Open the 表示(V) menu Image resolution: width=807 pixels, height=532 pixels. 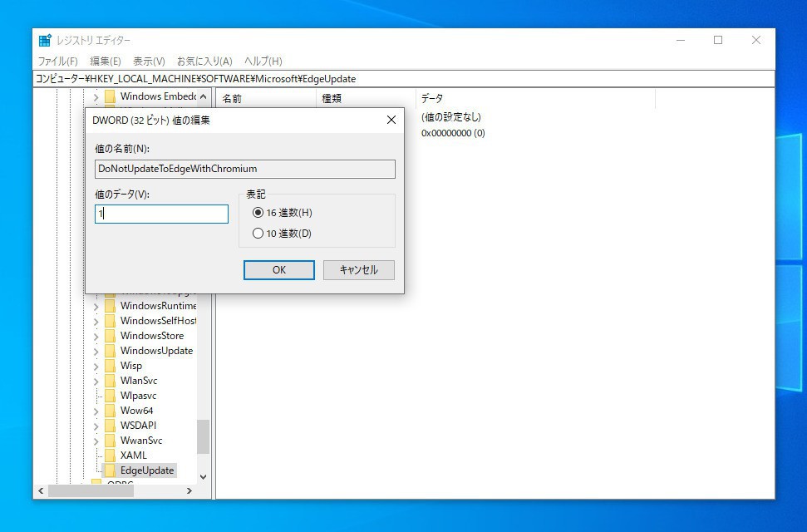point(149,62)
